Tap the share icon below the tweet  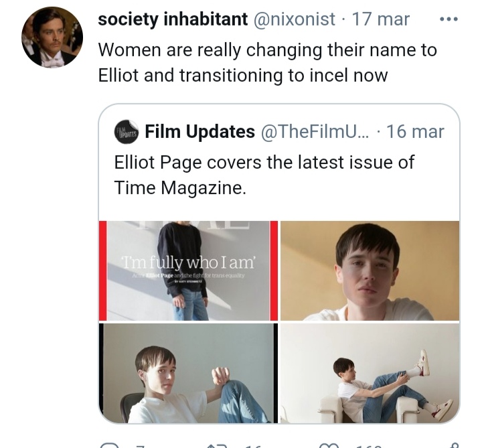455,444
